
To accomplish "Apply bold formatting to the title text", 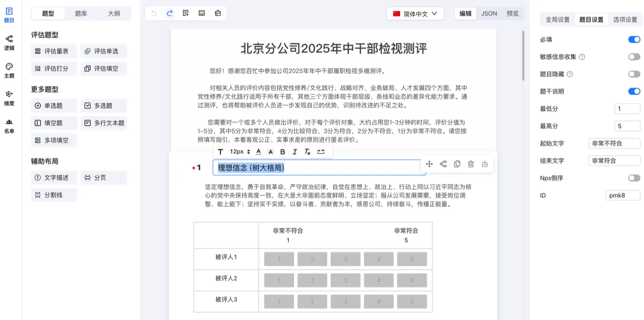I will (x=282, y=151).
